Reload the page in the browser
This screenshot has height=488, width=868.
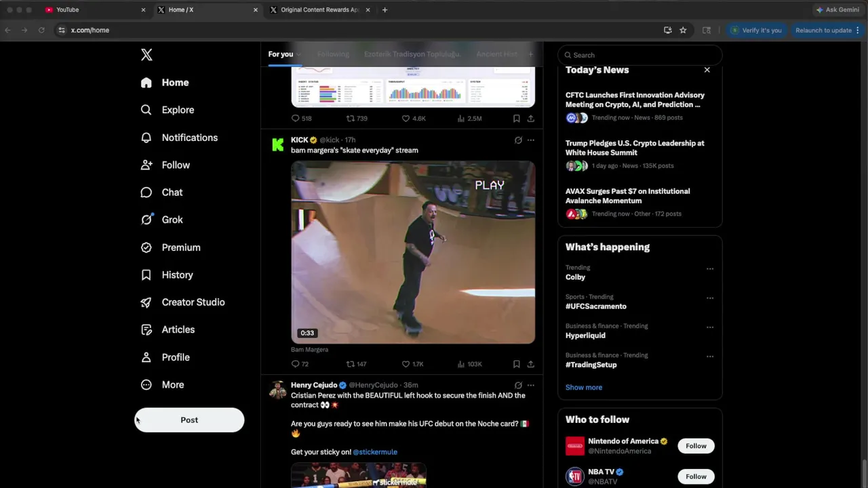(x=41, y=30)
